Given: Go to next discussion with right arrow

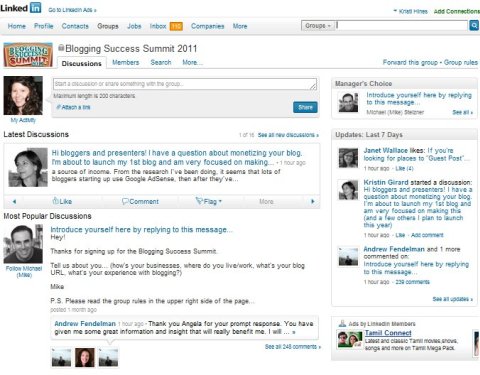Looking at the screenshot, I should point(313,201).
